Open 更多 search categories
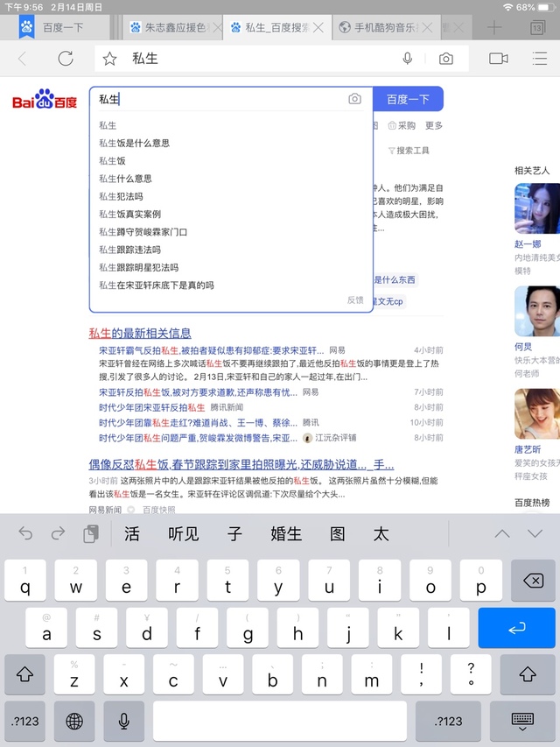The image size is (560, 747). point(434,125)
